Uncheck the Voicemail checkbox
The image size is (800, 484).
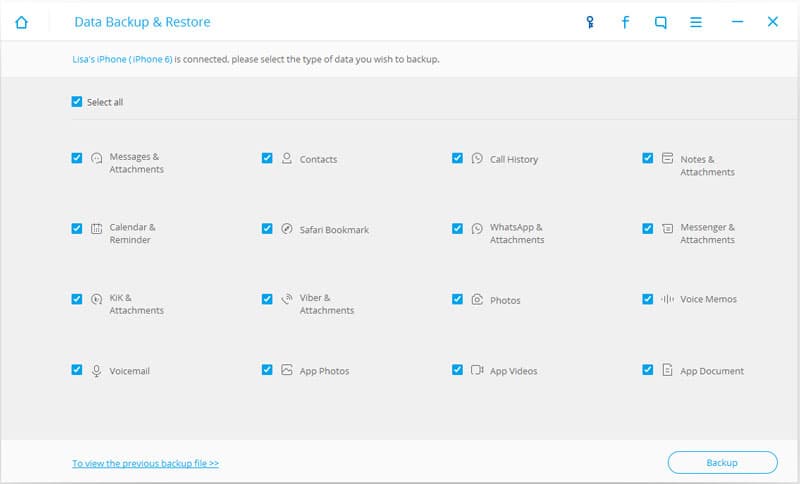tap(77, 370)
